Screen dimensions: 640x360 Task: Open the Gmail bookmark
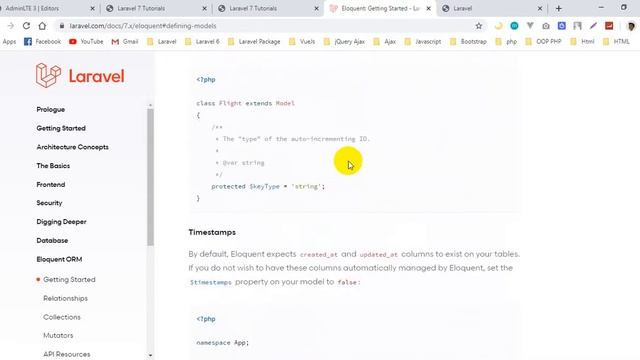point(125,41)
